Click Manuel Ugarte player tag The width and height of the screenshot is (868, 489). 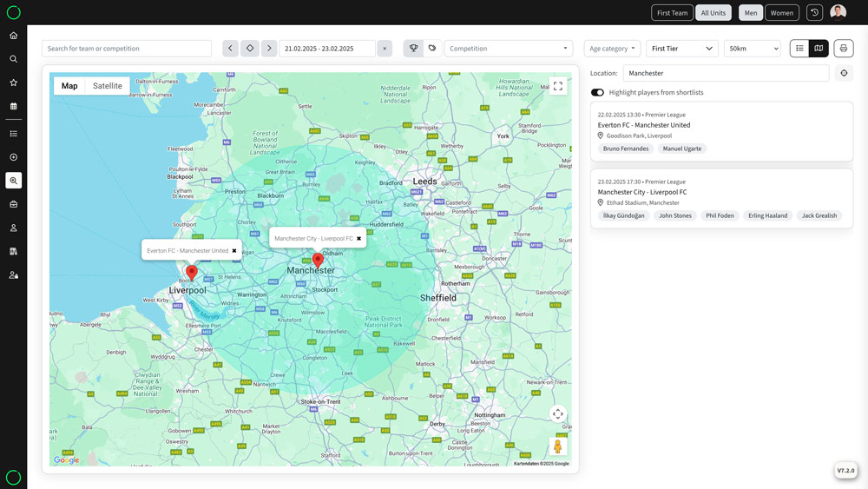682,149
